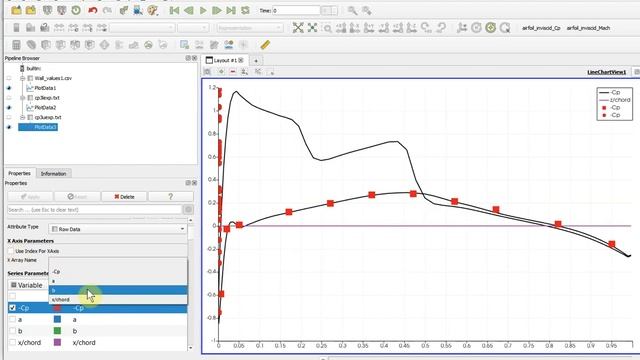This screenshot has height=360, width=640.
Task: Check the x/chord series checkbox
Action: pyautogui.click(x=12, y=342)
